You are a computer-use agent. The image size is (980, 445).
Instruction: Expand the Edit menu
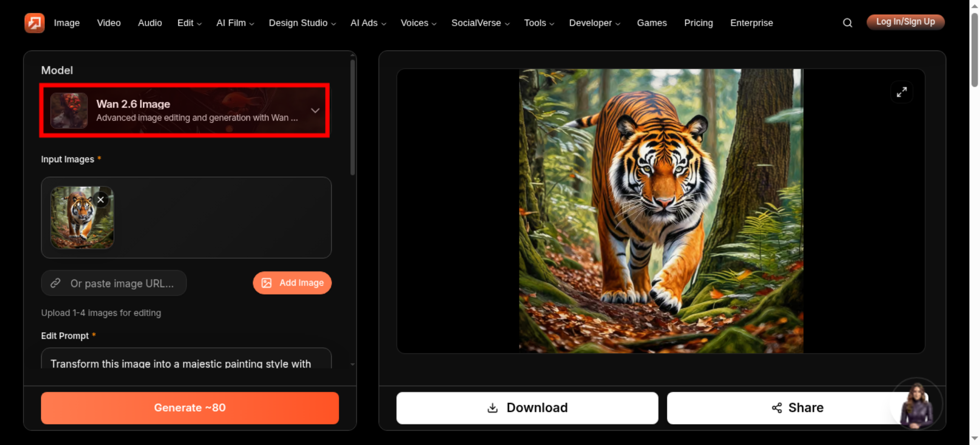(x=189, y=23)
